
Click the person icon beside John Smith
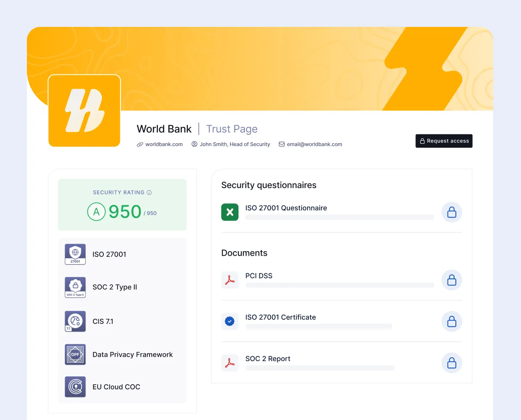point(195,144)
